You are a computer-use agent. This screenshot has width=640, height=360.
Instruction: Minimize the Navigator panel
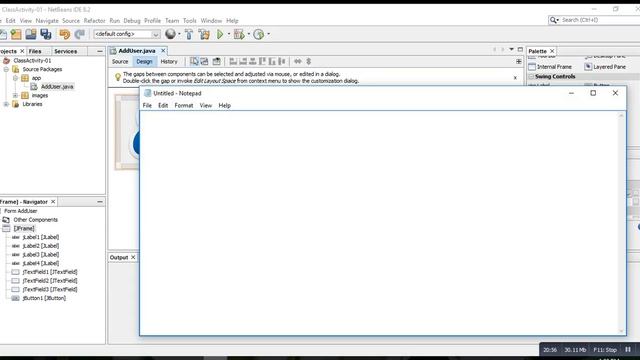click(100, 202)
